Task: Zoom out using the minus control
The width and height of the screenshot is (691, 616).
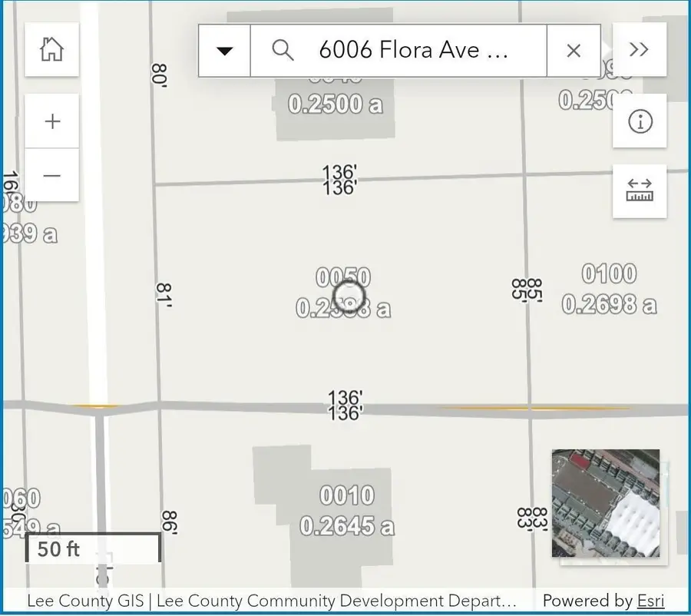Action: [51, 174]
